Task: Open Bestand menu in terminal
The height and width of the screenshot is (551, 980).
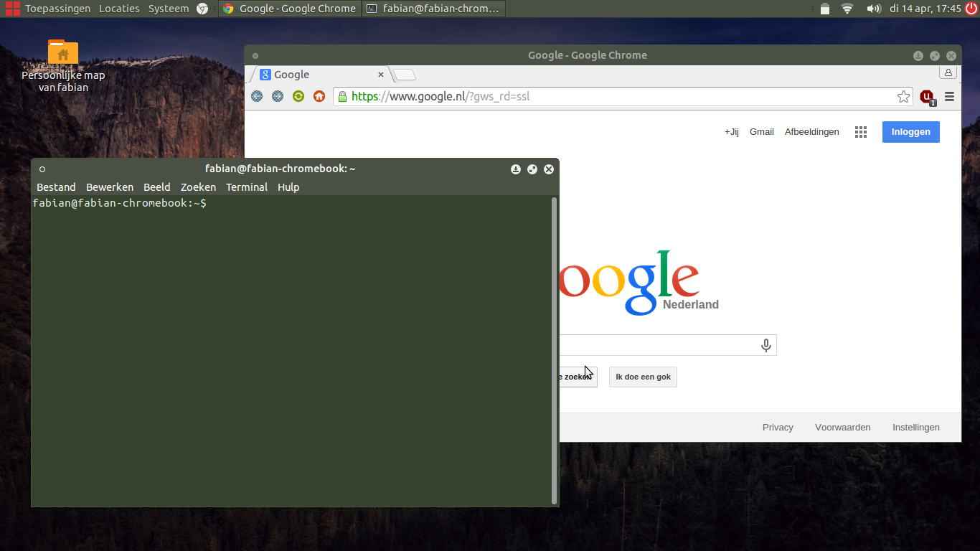Action: (x=56, y=187)
